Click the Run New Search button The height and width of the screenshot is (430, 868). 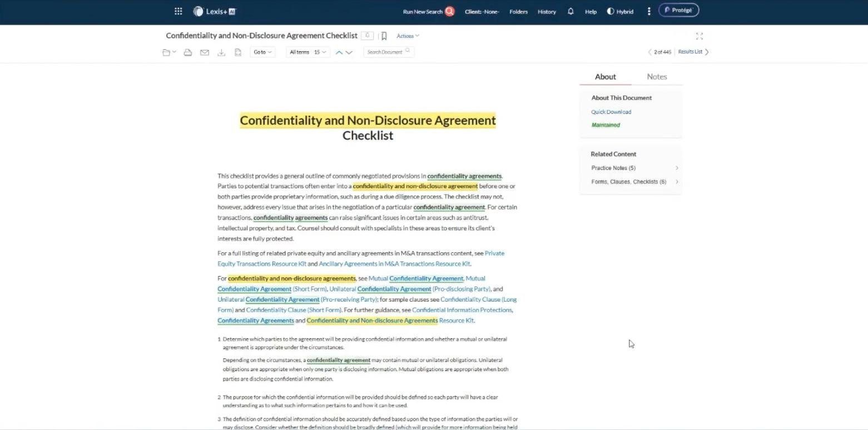pyautogui.click(x=428, y=12)
